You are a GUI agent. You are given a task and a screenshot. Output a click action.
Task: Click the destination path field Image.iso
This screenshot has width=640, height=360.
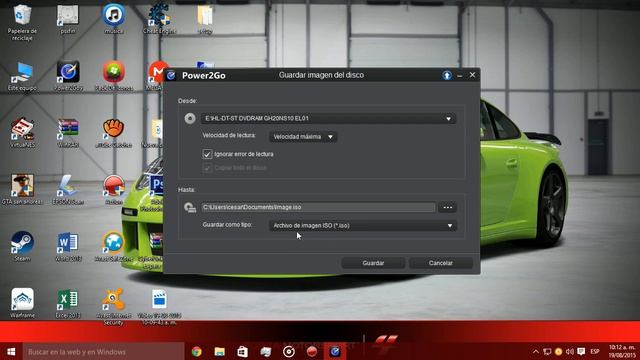[x=318, y=207]
